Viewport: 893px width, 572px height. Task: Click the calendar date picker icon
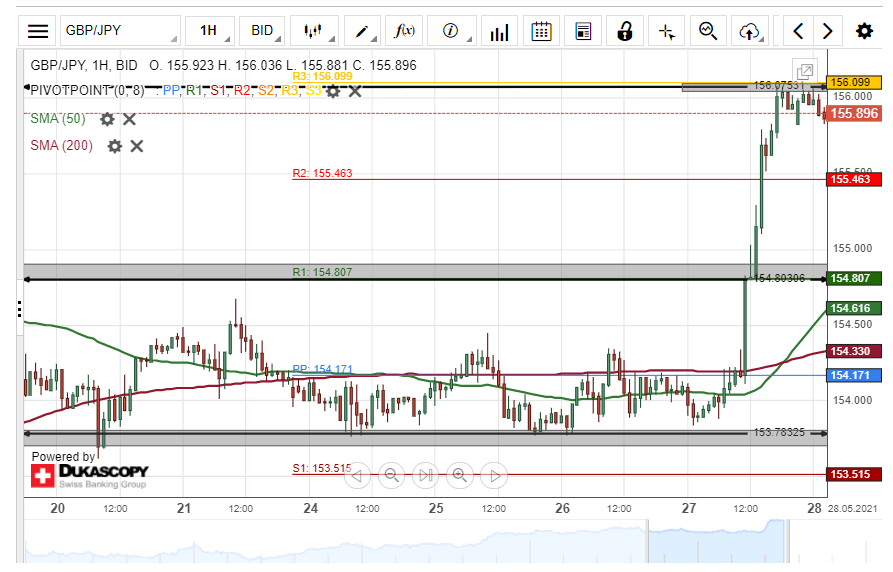pos(541,31)
